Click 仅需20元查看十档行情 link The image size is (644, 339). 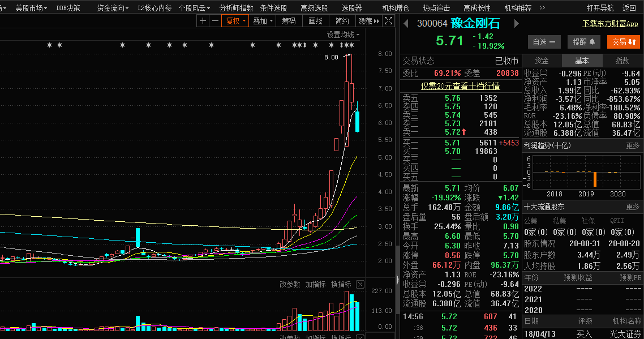461,86
